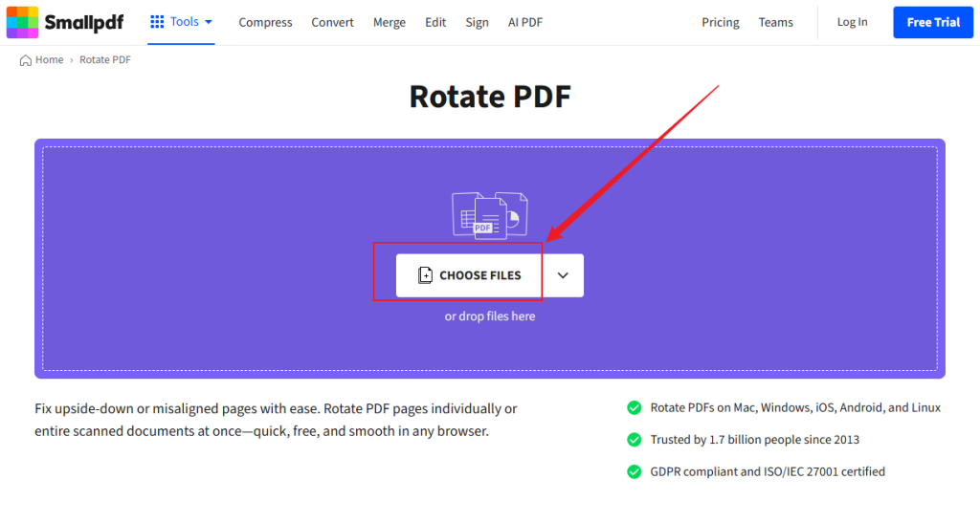Click the file-plus icon in CHOOSE FILES
Viewport: 980px width, 523px height.
point(425,275)
